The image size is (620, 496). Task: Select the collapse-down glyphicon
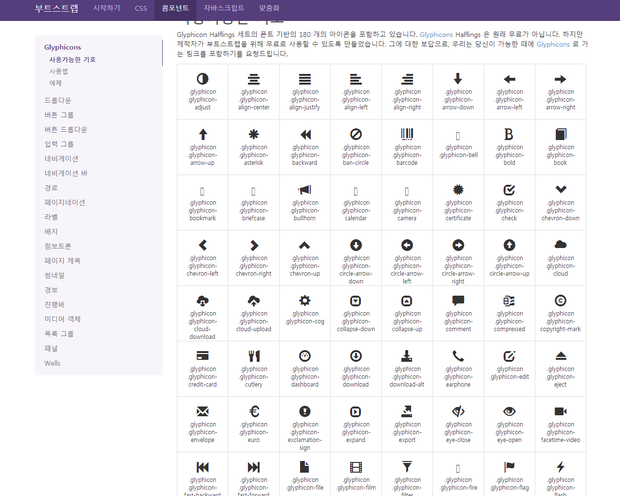356,301
